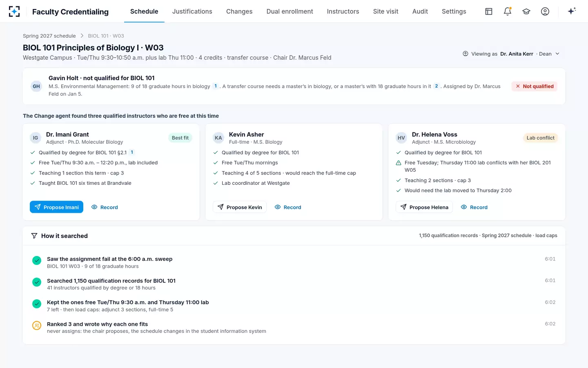
Task: Click the Propose Kevin button
Action: [240, 207]
